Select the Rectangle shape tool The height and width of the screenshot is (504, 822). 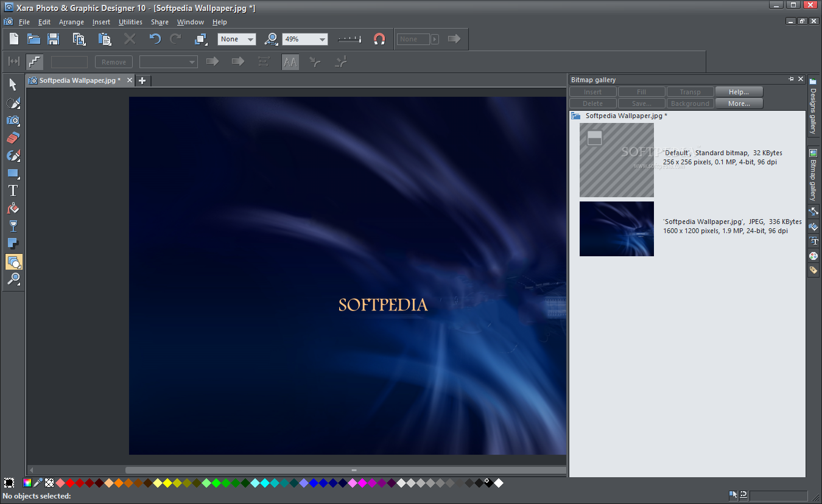pos(13,173)
